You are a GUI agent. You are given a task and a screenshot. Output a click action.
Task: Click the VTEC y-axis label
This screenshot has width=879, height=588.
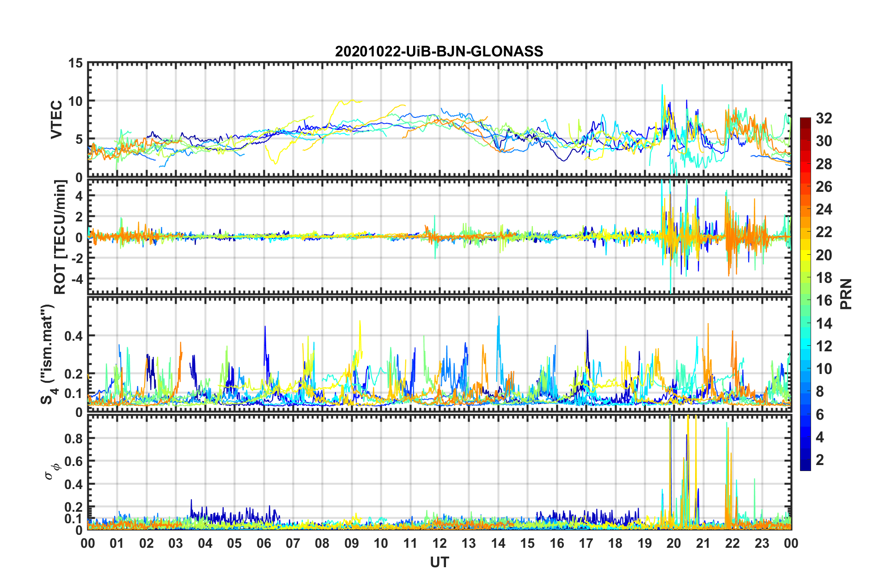point(56,120)
